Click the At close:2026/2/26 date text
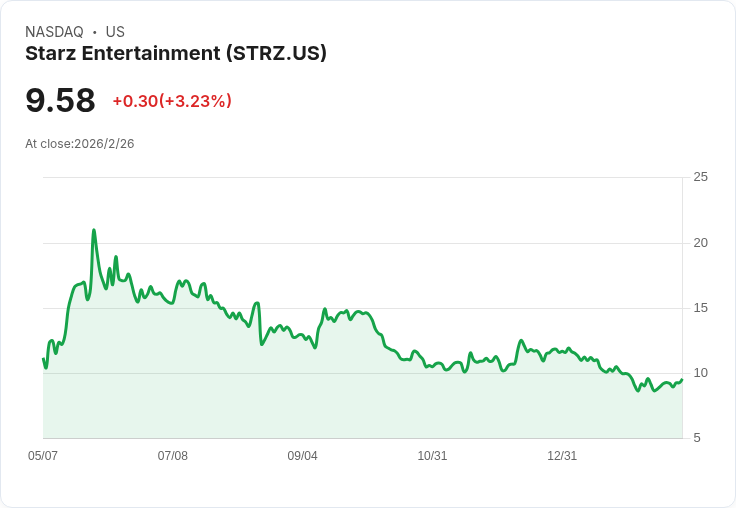 click(80, 144)
